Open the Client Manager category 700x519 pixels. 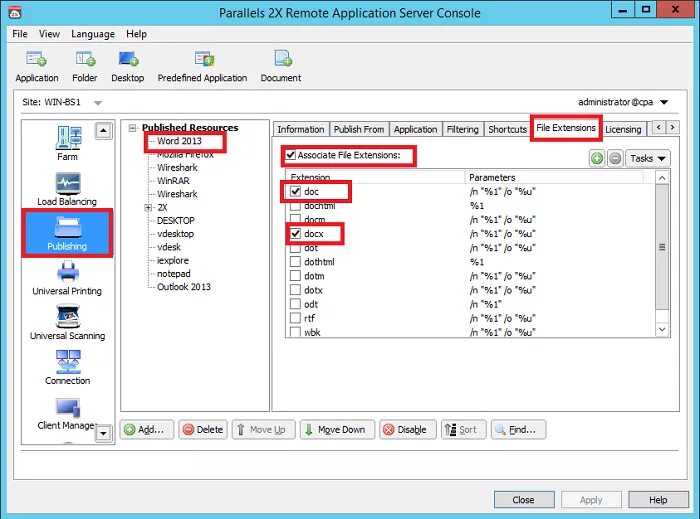tap(67, 414)
